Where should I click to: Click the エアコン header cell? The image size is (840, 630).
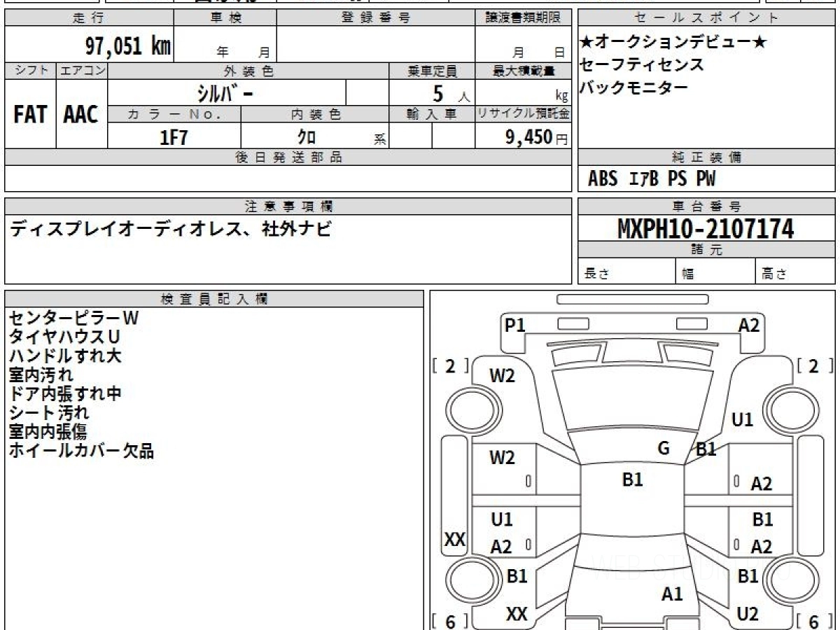[82, 71]
